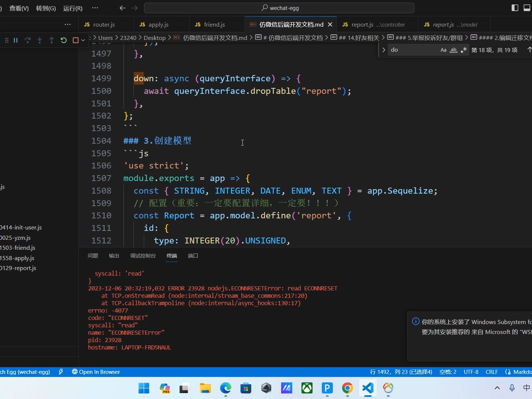Viewport: 532px width, 399px height.
Task: Go to the previous match with the up arrow
Action: pyautogui.click(x=529, y=50)
